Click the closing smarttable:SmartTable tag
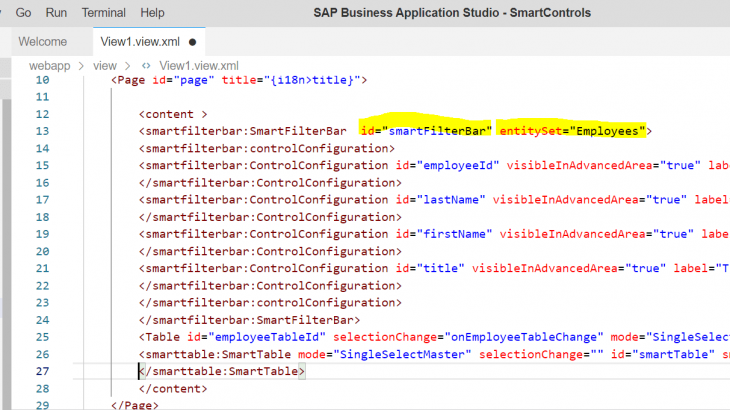 click(222, 371)
